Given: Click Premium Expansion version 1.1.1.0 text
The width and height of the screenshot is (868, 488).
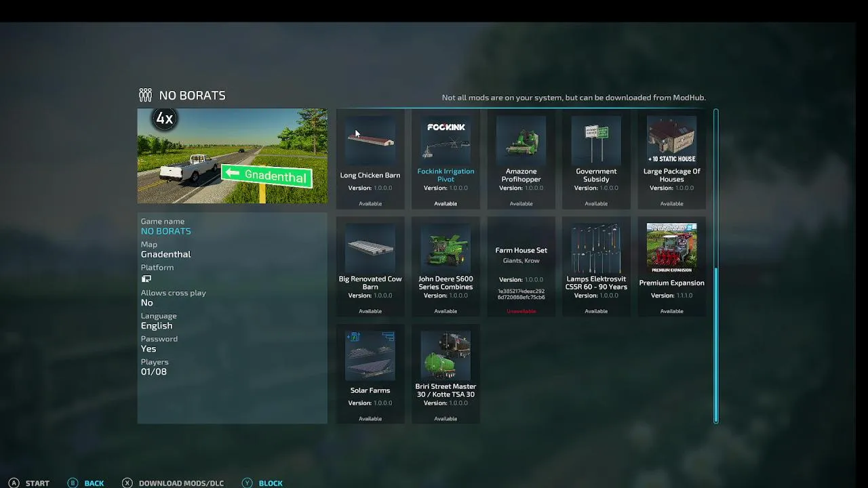Looking at the screenshot, I should click(x=671, y=296).
